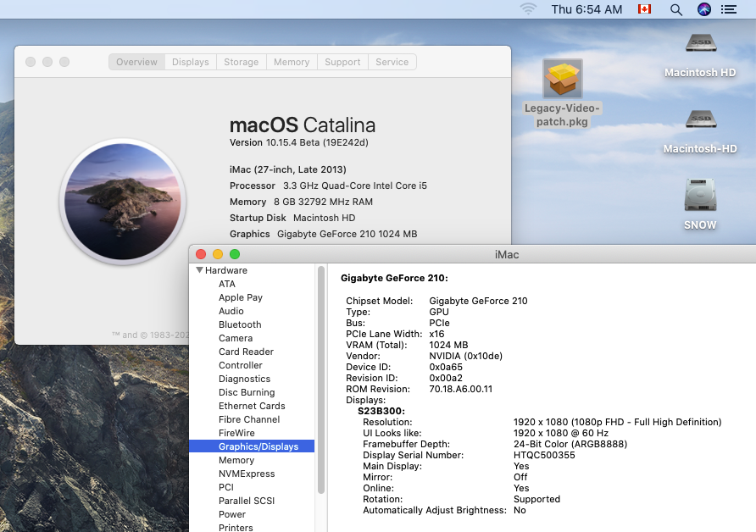Screen dimensions: 756x532
Task: Click Vendor value NVIDIA (0x10de)
Action: [x=466, y=356]
